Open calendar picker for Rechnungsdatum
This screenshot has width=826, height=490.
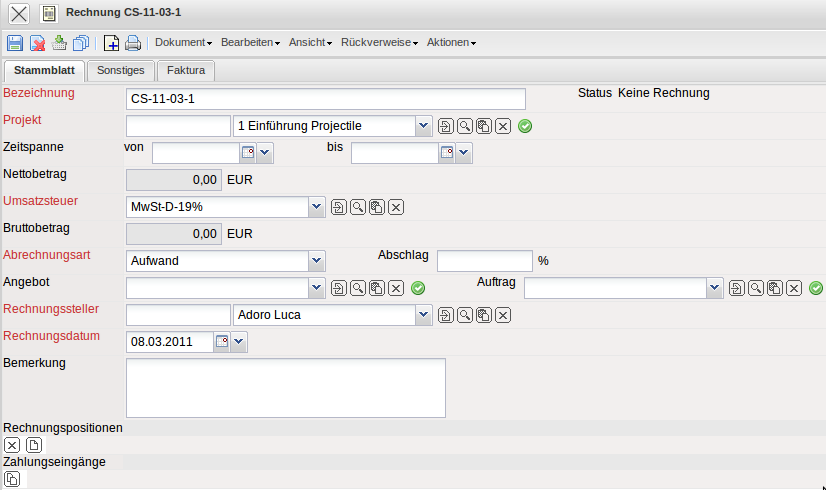(221, 342)
